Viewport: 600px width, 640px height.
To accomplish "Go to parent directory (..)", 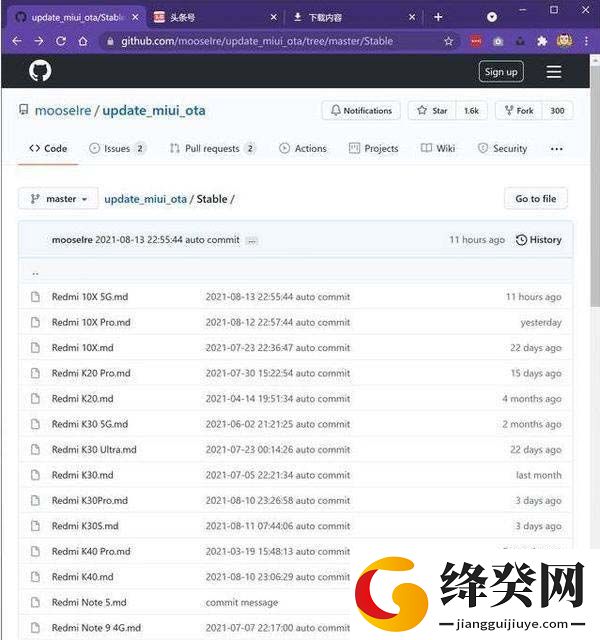I will point(36,273).
